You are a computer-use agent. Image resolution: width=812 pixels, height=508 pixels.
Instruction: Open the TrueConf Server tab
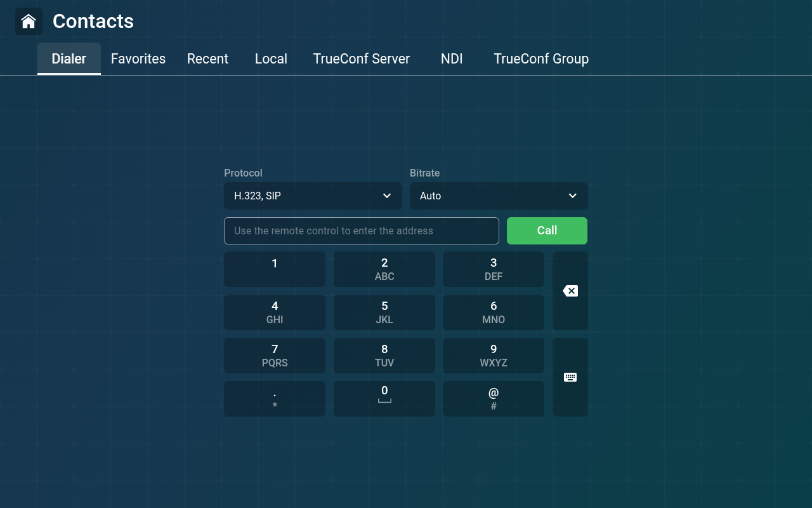pyautogui.click(x=362, y=58)
